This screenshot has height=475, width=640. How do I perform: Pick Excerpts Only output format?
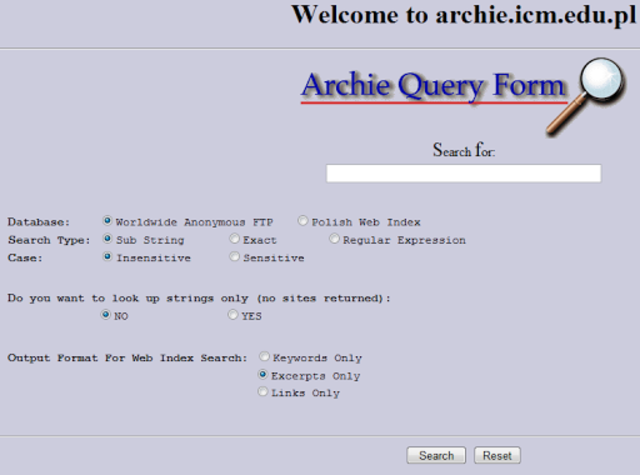(263, 374)
